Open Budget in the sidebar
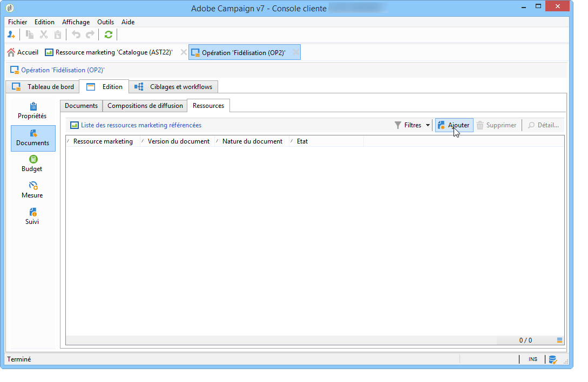The width and height of the screenshot is (588, 382). 32,164
